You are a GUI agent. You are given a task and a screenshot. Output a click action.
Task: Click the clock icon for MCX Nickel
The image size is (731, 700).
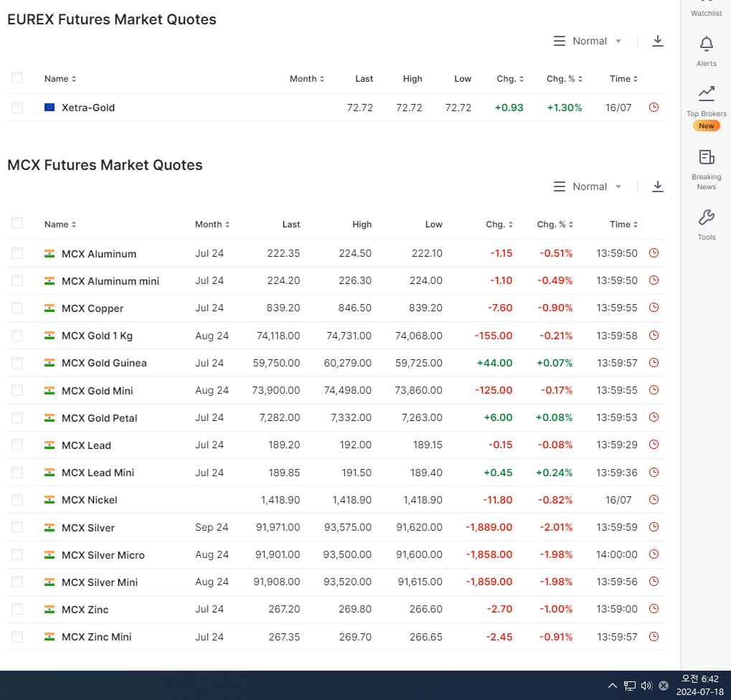click(654, 500)
